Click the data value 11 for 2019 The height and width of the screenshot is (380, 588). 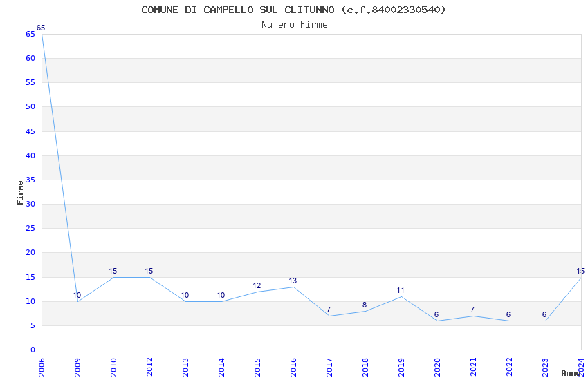coord(401,290)
